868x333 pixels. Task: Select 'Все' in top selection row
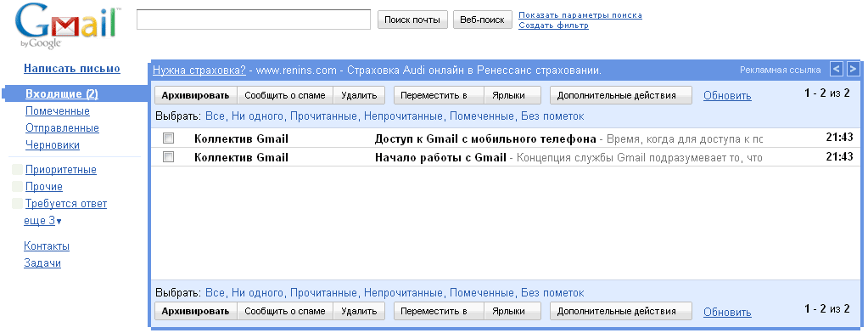point(215,116)
